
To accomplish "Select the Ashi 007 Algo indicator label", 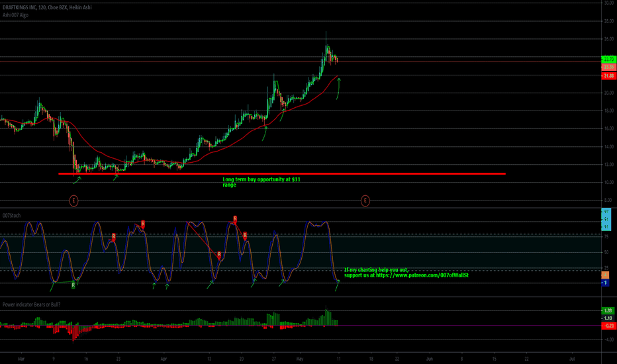I will (x=15, y=15).
